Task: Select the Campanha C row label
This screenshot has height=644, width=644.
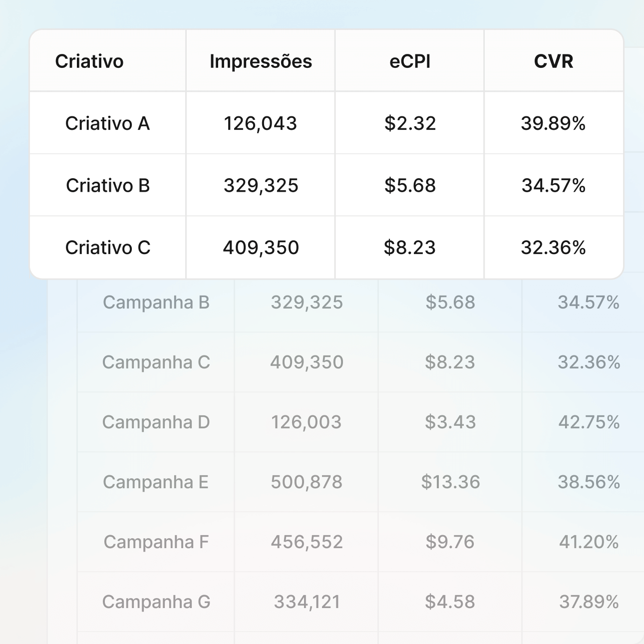Action: [x=156, y=362]
